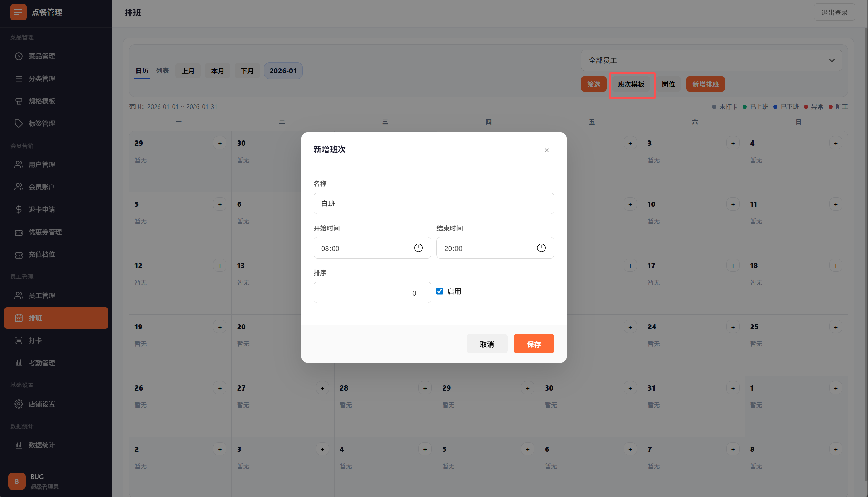The height and width of the screenshot is (497, 868).
Task: Click plus icon on the 29th cell, first row
Action: coord(220,143)
